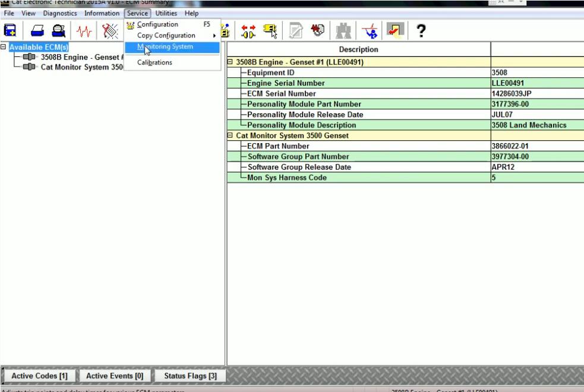Screen dimensions: 584x392
Task: Open the Copy Configuration submenu
Action: pos(172,36)
